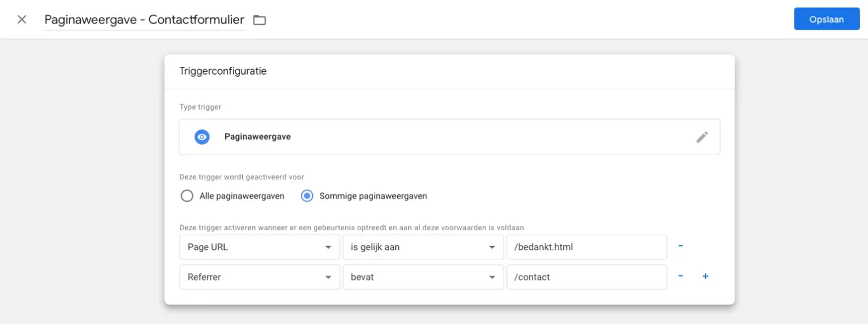Open the 'Referrer' variable dropdown
The height and width of the screenshot is (324, 868).
259,277
